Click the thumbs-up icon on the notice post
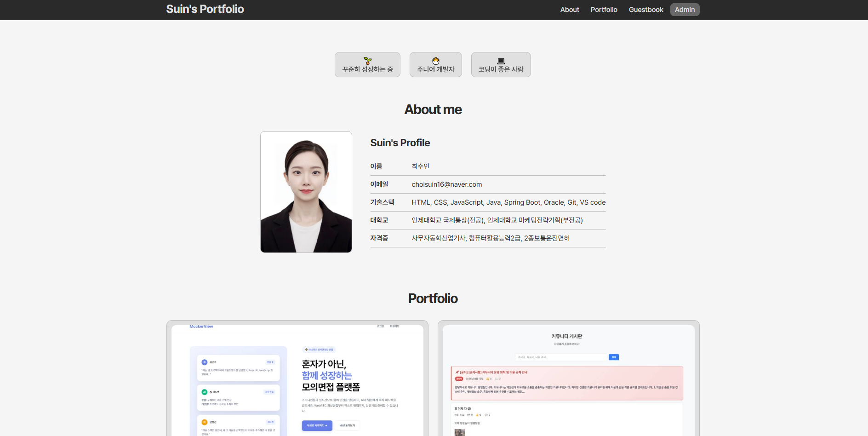 [x=488, y=379]
